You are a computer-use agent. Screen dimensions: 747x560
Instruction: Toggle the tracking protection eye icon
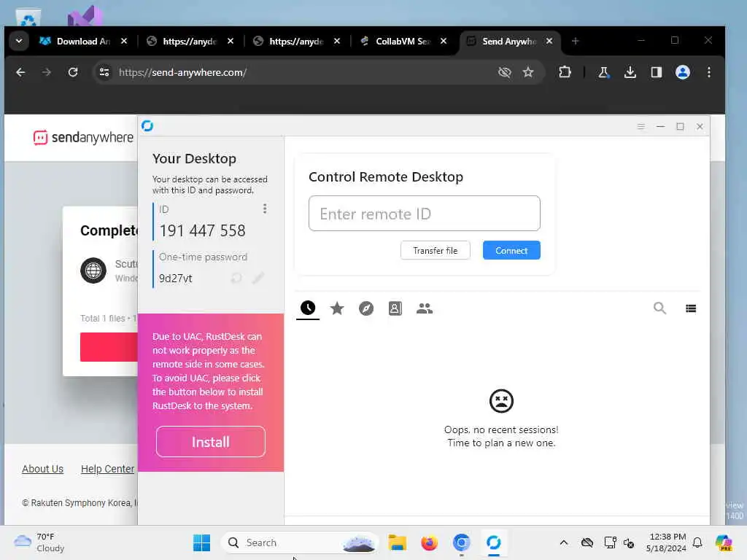[x=504, y=72]
